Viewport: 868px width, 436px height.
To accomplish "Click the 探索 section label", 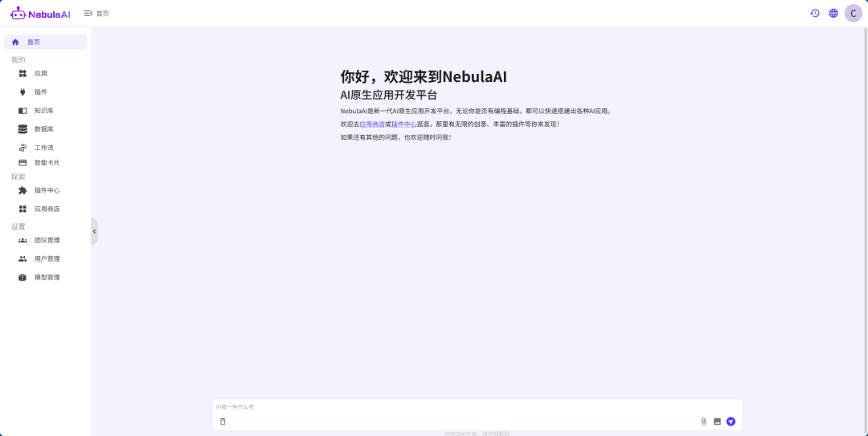I will pyautogui.click(x=18, y=177).
